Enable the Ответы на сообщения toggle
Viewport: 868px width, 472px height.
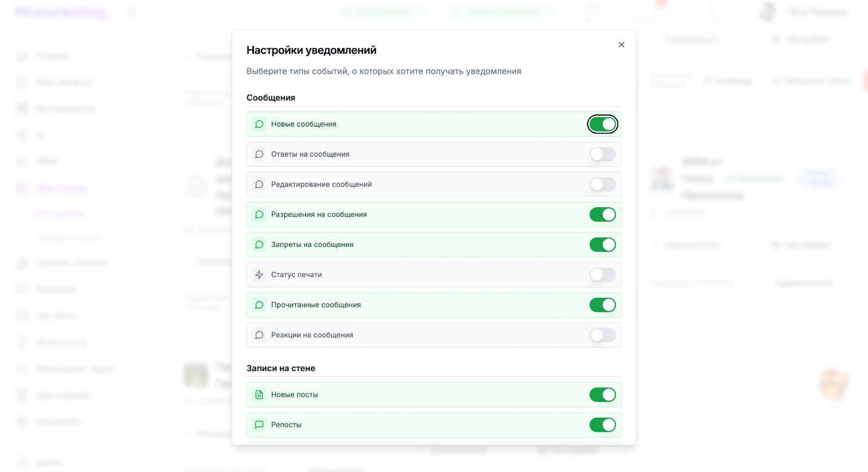pyautogui.click(x=603, y=155)
